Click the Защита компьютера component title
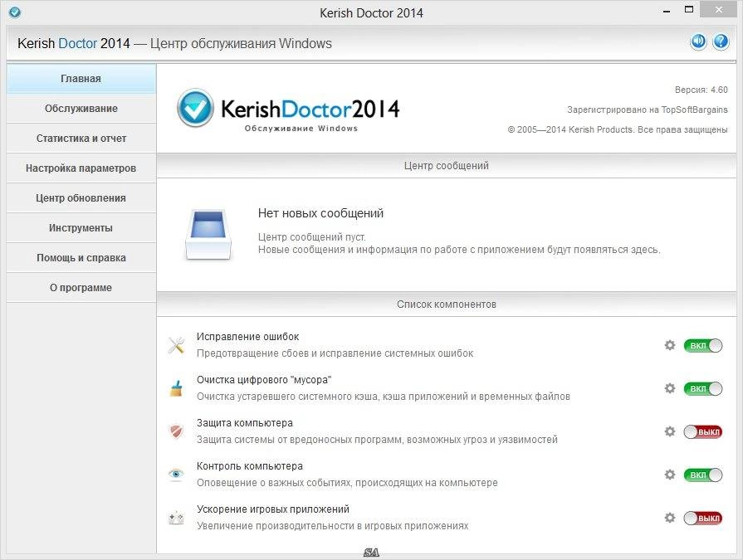The image size is (743, 560). click(245, 423)
